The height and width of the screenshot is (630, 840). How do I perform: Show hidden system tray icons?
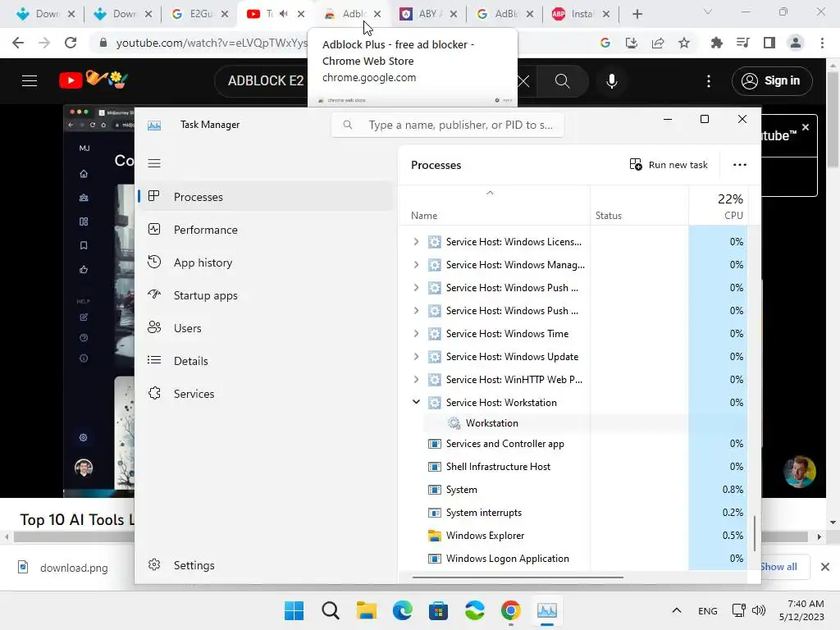point(677,610)
